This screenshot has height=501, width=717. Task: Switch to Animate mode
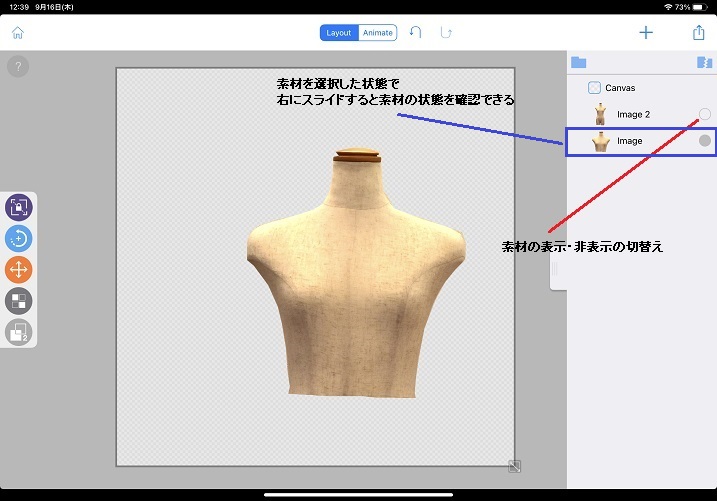coord(377,33)
